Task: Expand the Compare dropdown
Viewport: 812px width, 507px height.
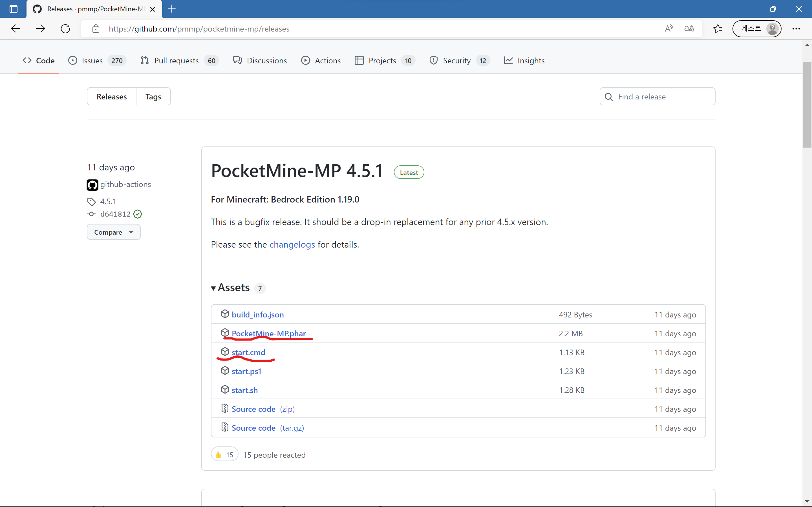Action: coord(113,232)
